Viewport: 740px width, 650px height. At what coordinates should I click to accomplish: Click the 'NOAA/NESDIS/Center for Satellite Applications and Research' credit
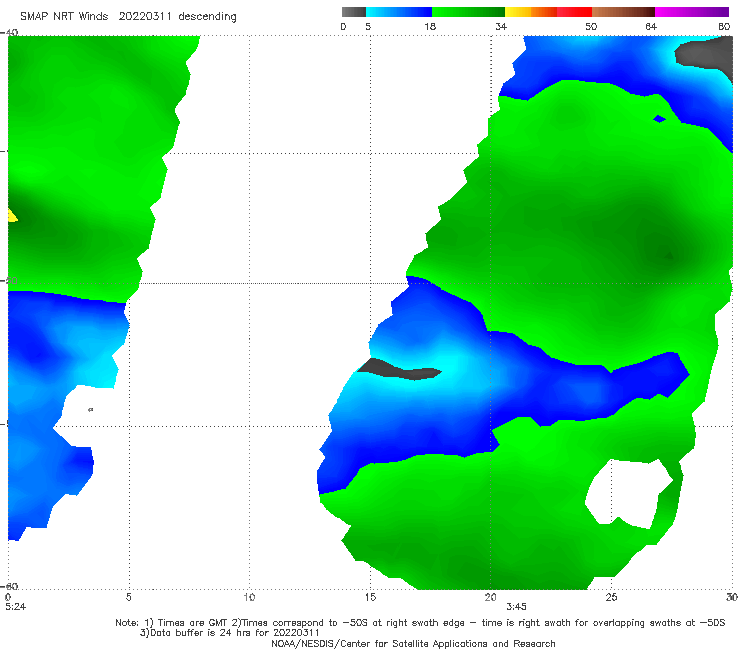coord(413,643)
